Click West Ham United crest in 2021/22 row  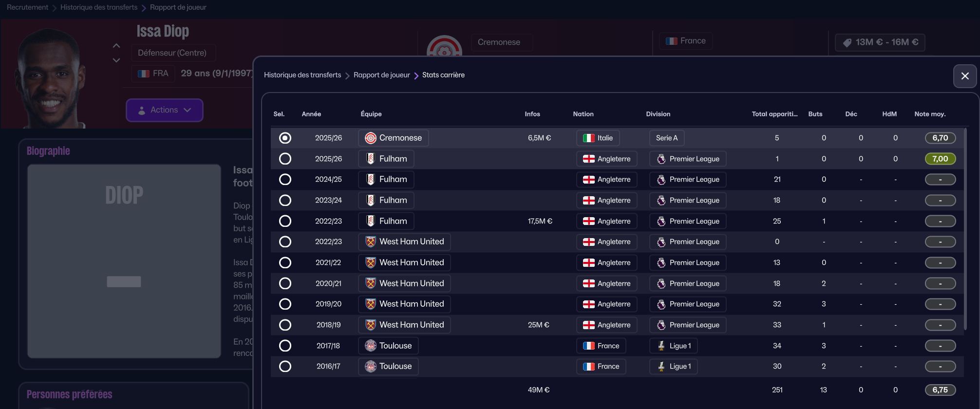click(x=371, y=263)
